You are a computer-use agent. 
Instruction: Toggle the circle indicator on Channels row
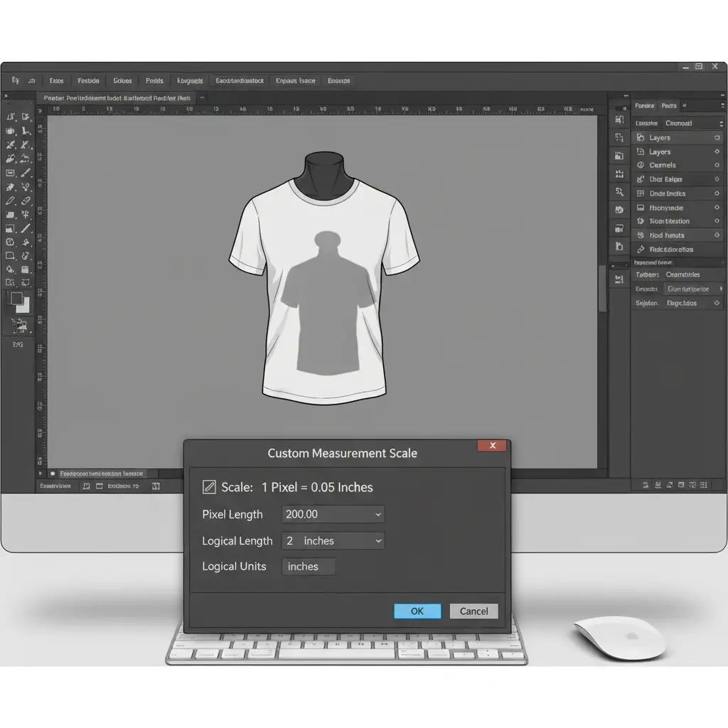[717, 166]
